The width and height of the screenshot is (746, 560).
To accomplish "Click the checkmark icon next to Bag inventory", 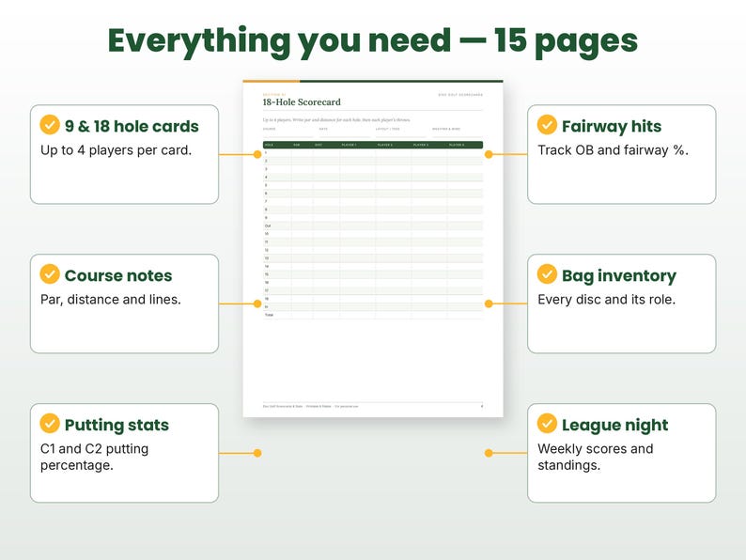I will coord(547,274).
